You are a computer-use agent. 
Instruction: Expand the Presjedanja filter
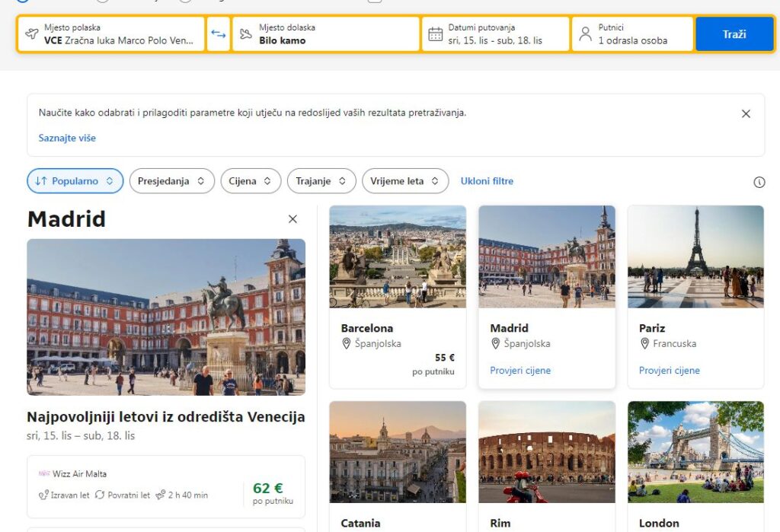coord(171,181)
